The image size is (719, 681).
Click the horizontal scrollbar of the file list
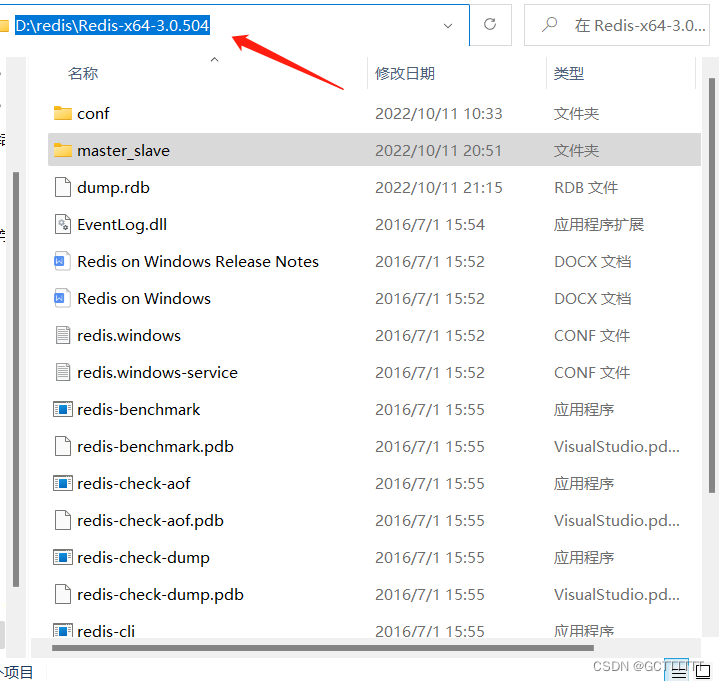[x=323, y=648]
